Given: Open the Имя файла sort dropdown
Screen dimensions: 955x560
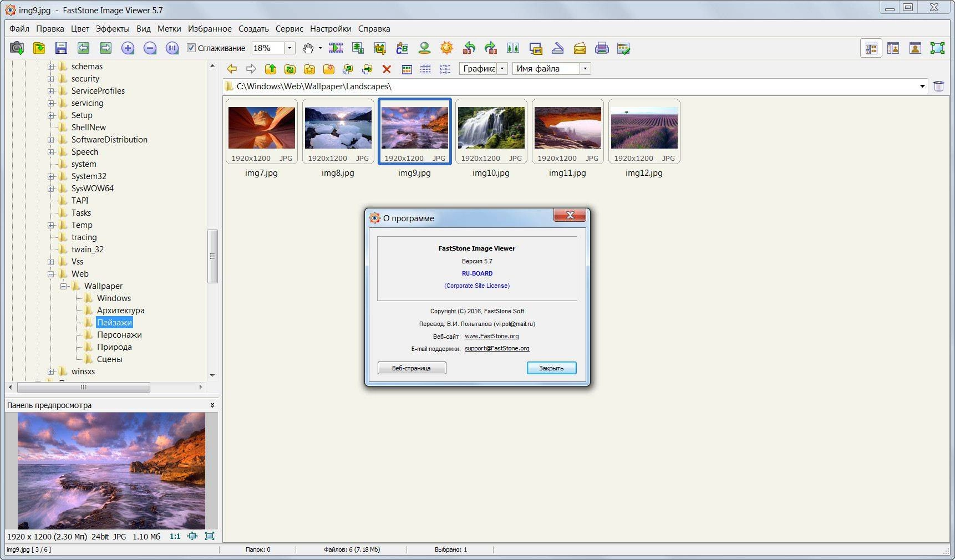Looking at the screenshot, I should point(585,69).
